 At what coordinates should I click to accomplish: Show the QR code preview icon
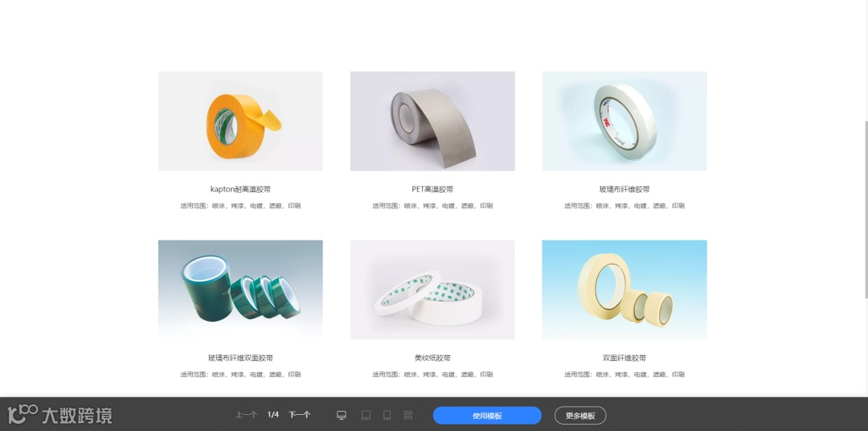(x=408, y=415)
